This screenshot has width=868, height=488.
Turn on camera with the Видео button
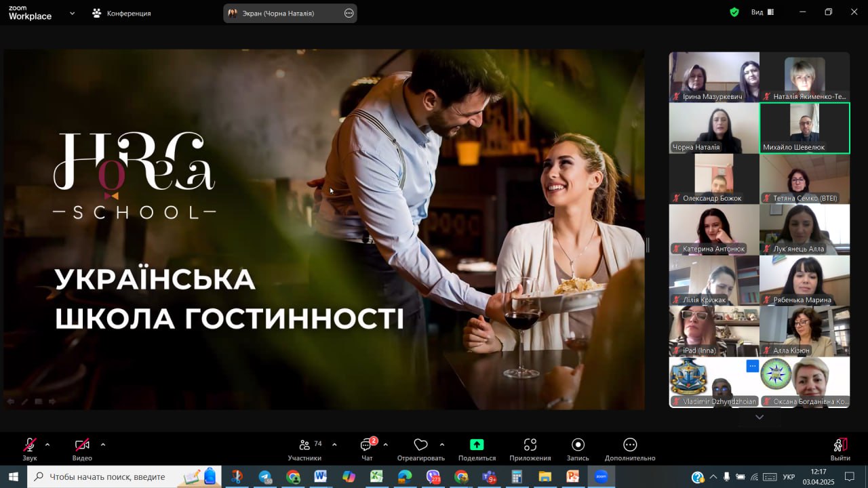[x=82, y=445]
